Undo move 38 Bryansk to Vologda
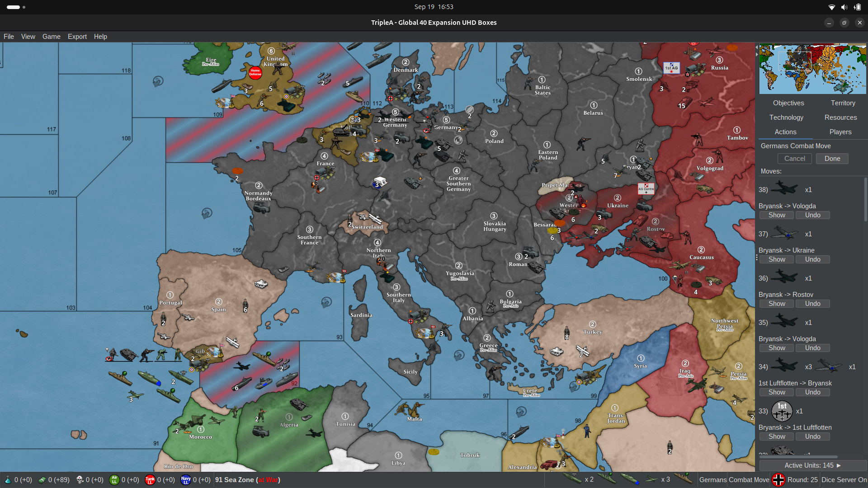 pos(812,215)
